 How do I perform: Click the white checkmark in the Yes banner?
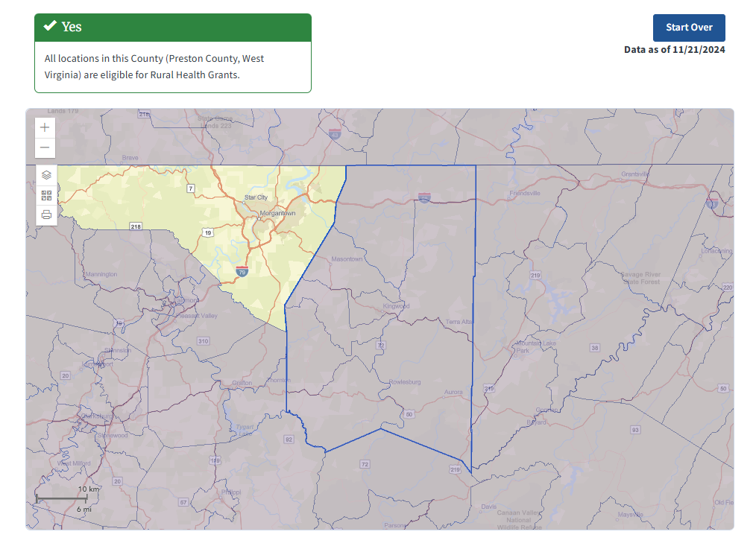(x=50, y=27)
